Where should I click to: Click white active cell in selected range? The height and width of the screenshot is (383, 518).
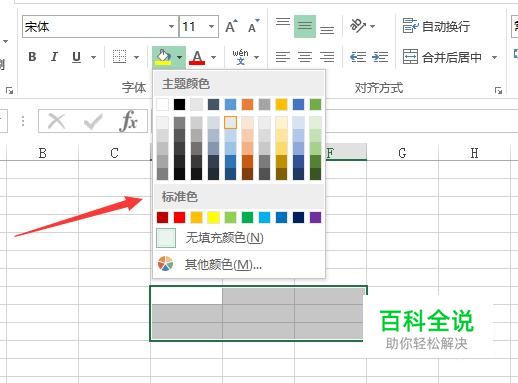click(x=187, y=296)
